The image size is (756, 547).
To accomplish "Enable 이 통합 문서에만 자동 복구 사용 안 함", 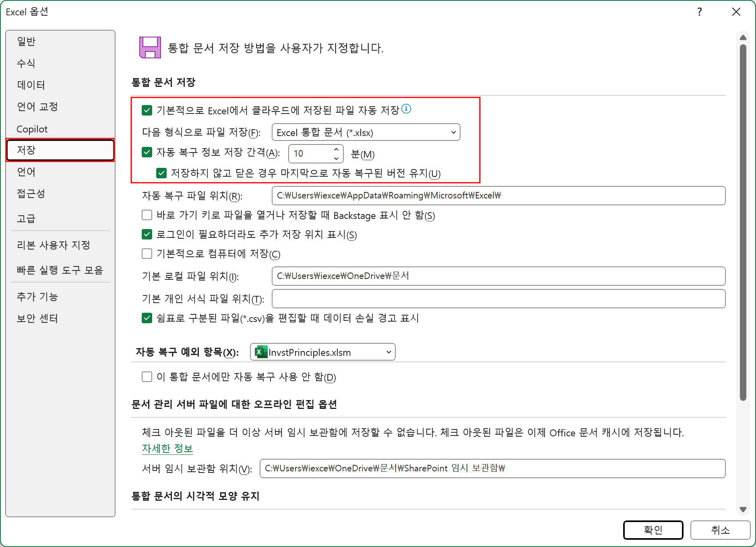I will [x=147, y=377].
